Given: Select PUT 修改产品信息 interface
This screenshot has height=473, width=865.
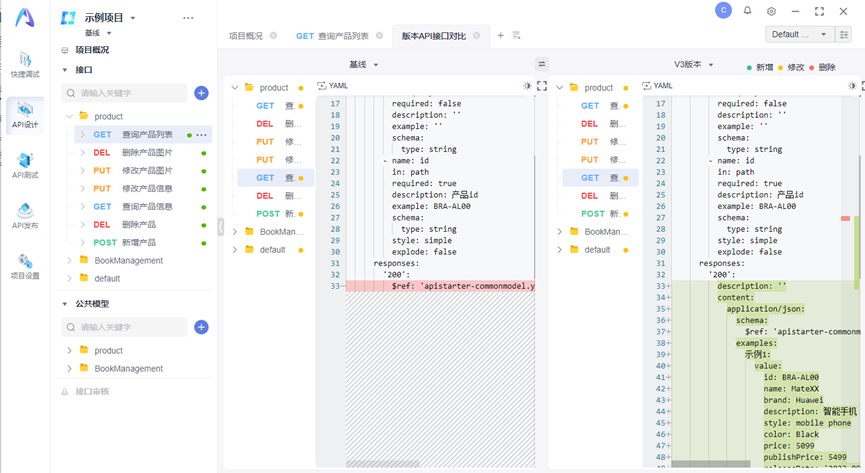Looking at the screenshot, I should click(x=143, y=189).
